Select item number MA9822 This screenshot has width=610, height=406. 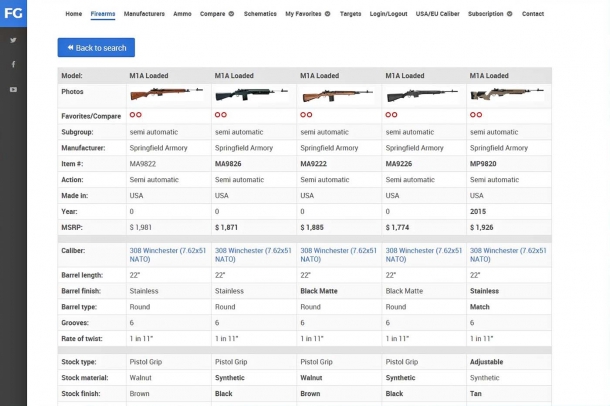pos(143,164)
